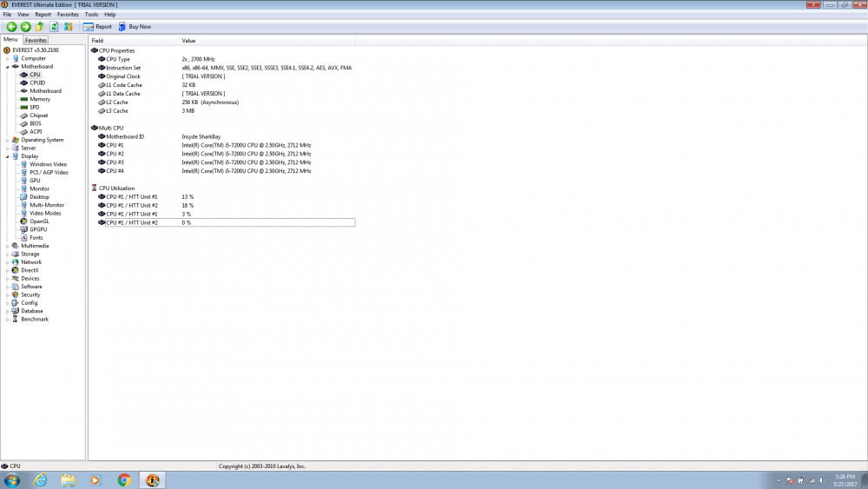Collapse the Display tree node
Image resolution: width=868 pixels, height=489 pixels.
[x=7, y=156]
